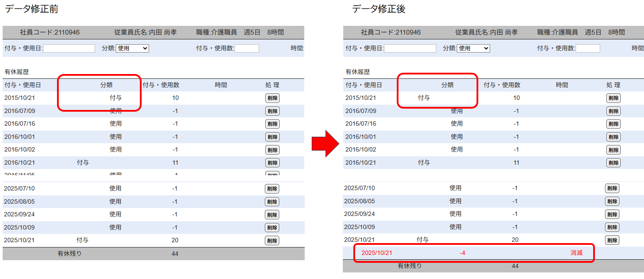The width and height of the screenshot is (644, 279).
Task: Delete 2025/10/21 付与 row in データ修正前 panel
Action: [272, 240]
